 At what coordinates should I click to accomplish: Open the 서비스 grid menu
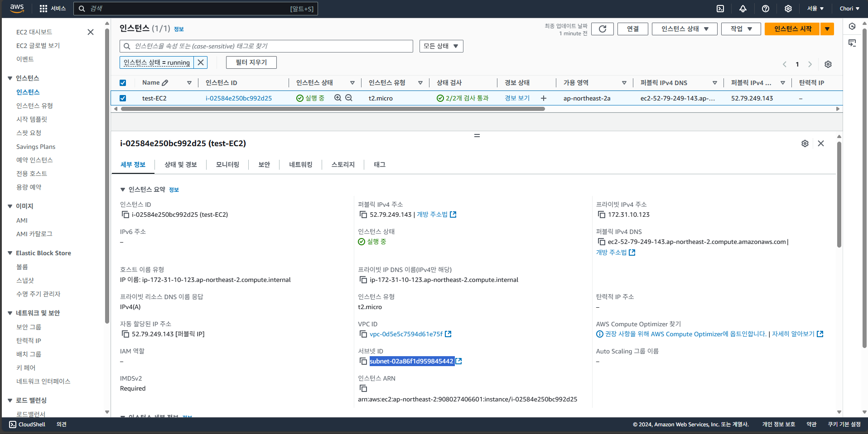coord(53,9)
